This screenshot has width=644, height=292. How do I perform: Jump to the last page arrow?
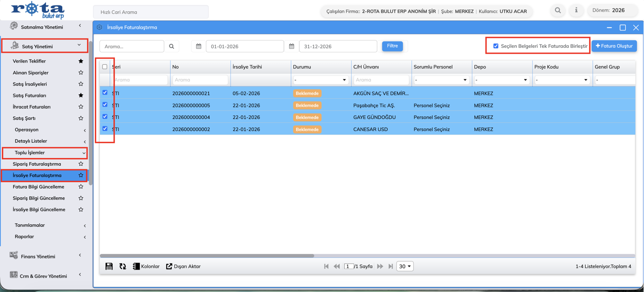click(391, 267)
